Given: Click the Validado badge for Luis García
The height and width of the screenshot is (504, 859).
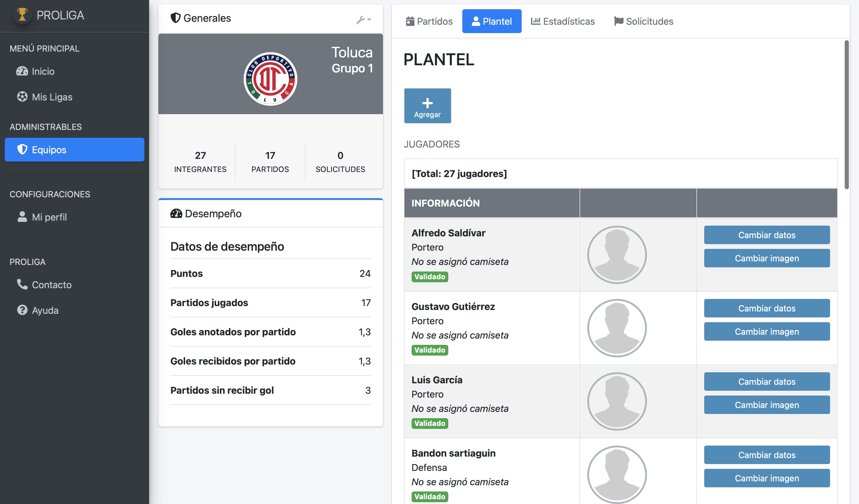Looking at the screenshot, I should tap(429, 423).
